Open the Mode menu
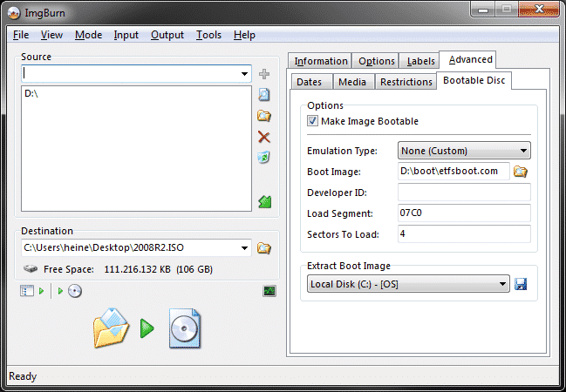Screen dimensions: 566x392 pos(88,35)
